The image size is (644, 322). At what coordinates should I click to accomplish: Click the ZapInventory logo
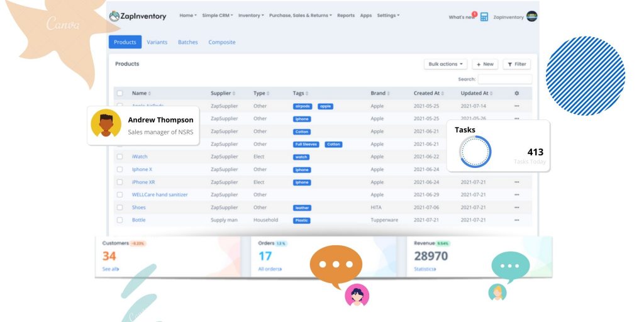click(x=138, y=16)
